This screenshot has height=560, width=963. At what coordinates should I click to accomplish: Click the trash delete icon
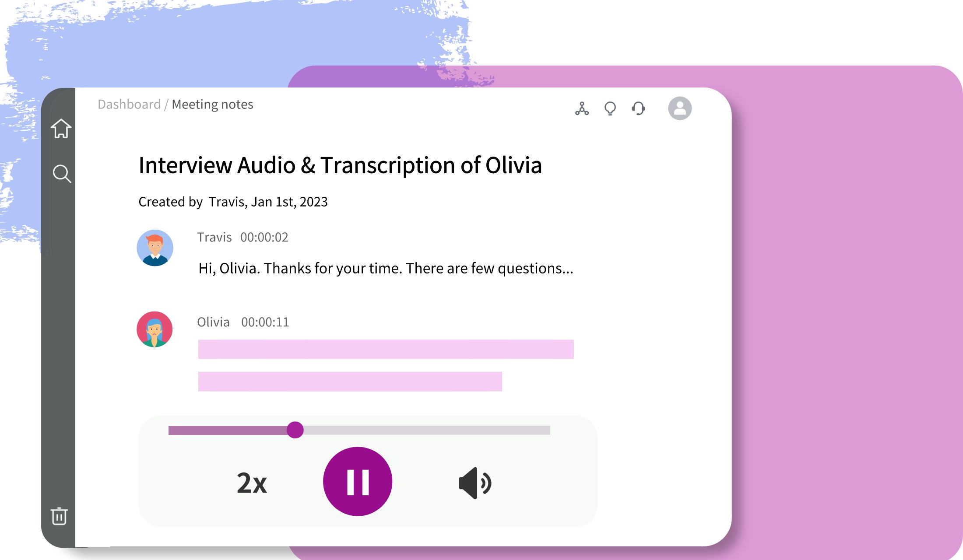pyautogui.click(x=59, y=516)
